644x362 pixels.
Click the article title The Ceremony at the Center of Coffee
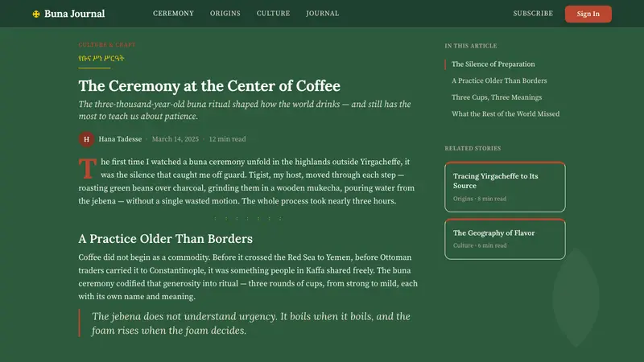[x=209, y=86]
